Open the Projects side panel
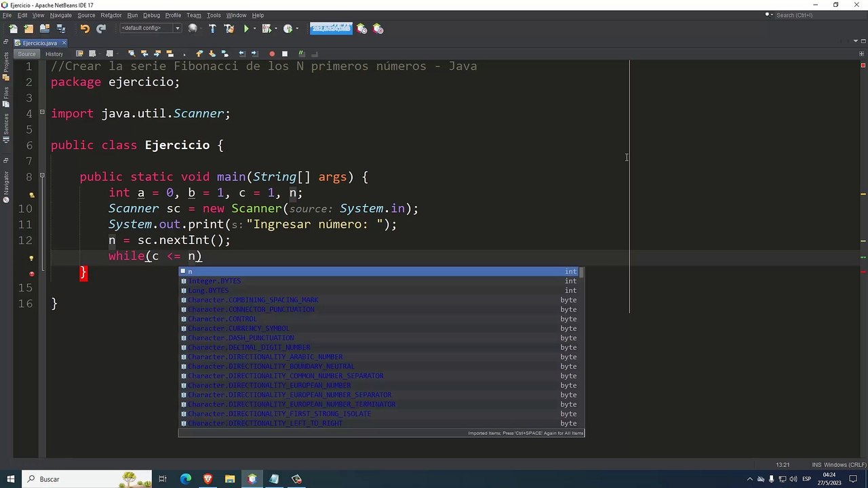This screenshot has height=488, width=868. coord(6,65)
